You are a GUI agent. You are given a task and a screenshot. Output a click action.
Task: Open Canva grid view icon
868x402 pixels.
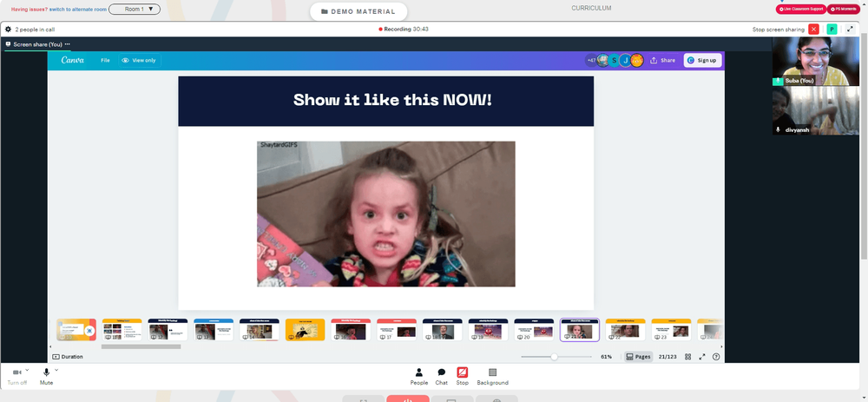[x=688, y=357]
